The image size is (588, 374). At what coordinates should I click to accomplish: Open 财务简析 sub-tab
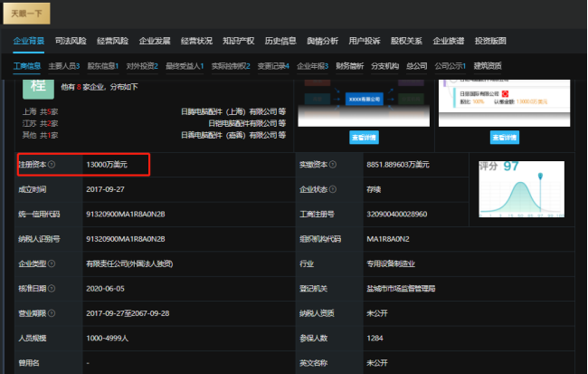[350, 66]
